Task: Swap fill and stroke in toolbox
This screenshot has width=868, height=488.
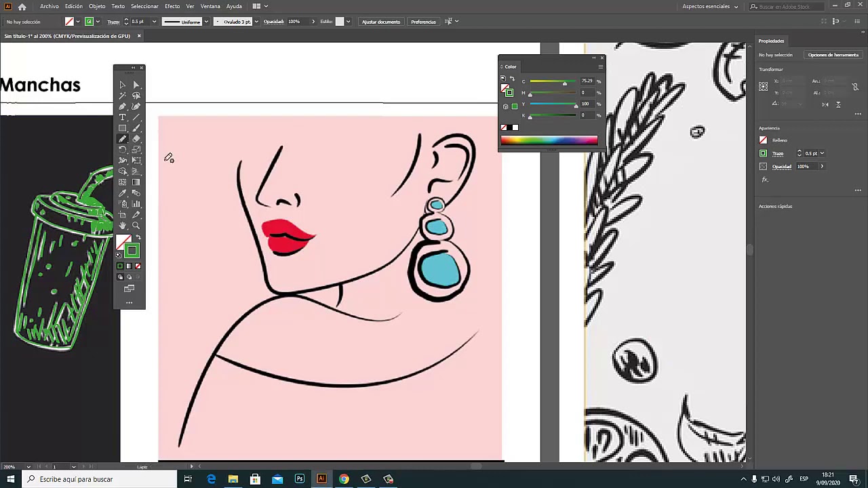Action: 138,237
